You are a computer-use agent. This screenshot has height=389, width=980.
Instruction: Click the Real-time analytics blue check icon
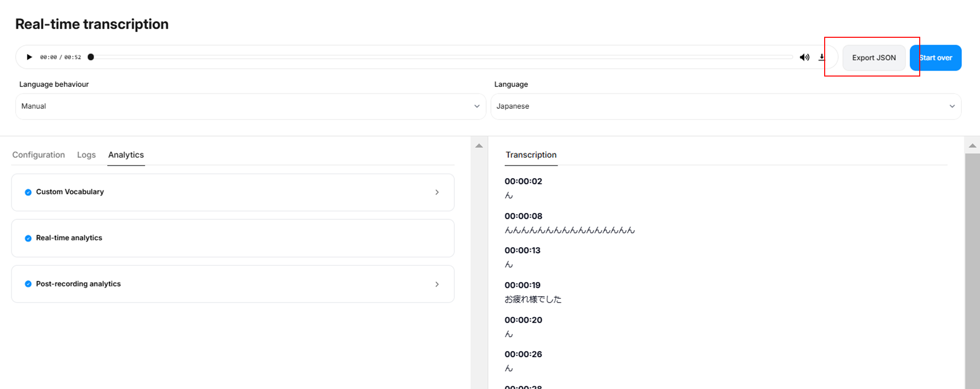(28, 238)
